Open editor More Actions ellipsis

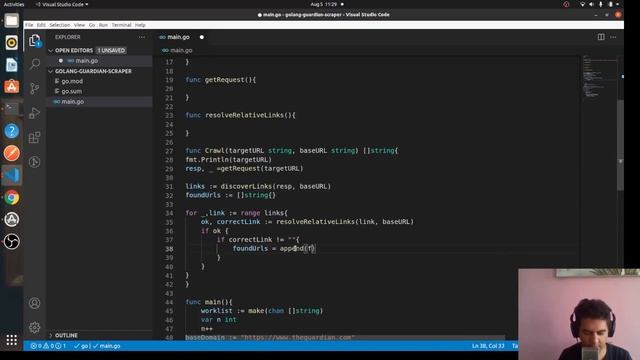coord(613,37)
